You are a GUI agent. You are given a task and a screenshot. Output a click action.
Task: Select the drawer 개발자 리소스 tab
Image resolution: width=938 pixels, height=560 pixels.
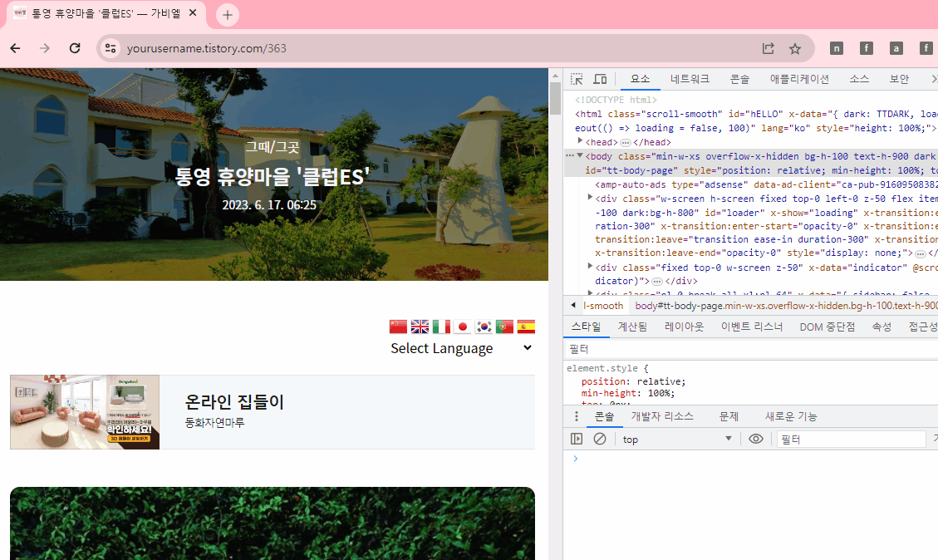tap(662, 416)
